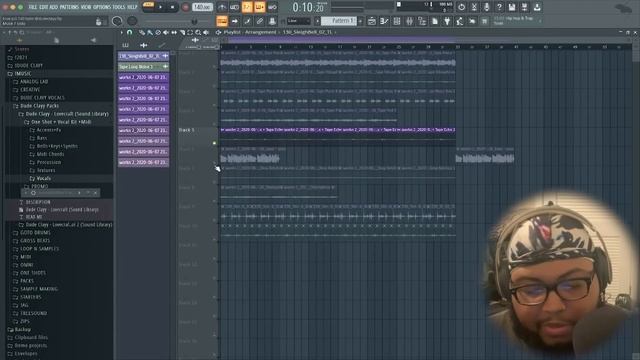Open the Pattern 1 selector
This screenshot has width=640, height=360.
(338, 21)
